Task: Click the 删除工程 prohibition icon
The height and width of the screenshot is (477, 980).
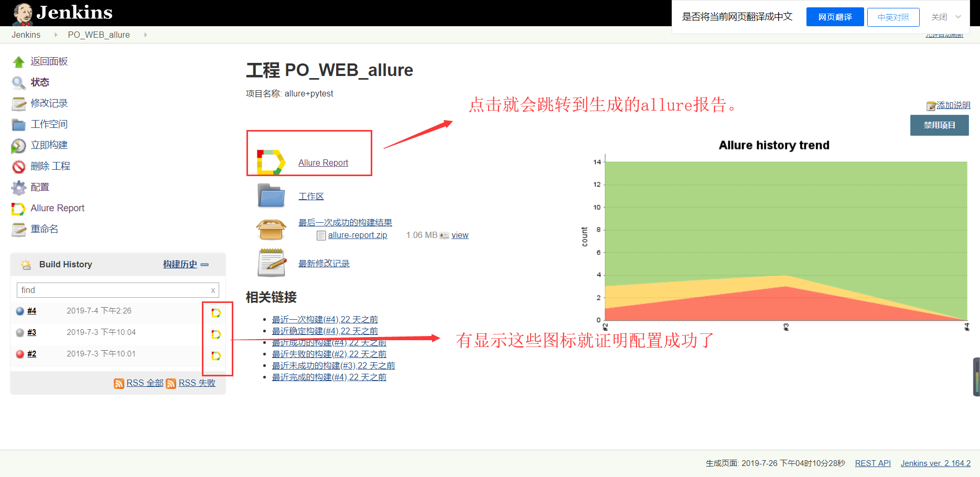Action: (19, 167)
